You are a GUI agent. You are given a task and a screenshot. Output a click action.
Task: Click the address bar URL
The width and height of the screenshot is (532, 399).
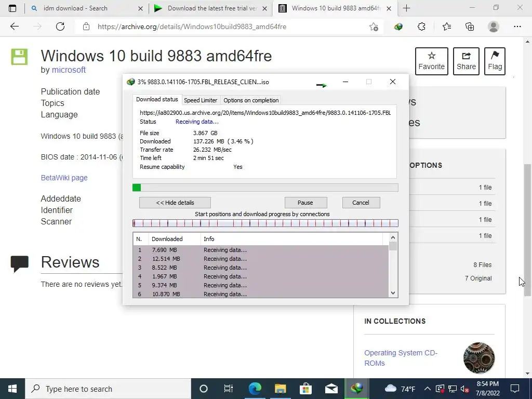pos(192,26)
